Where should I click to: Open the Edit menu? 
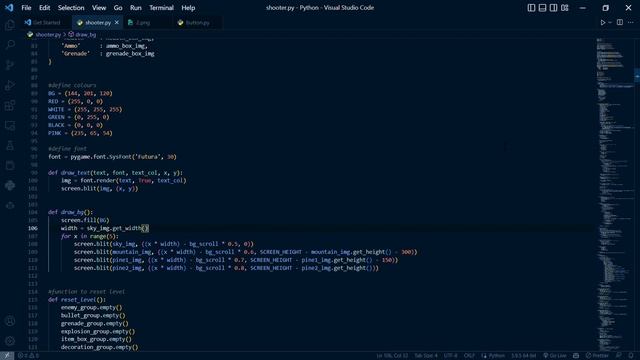pos(44,8)
